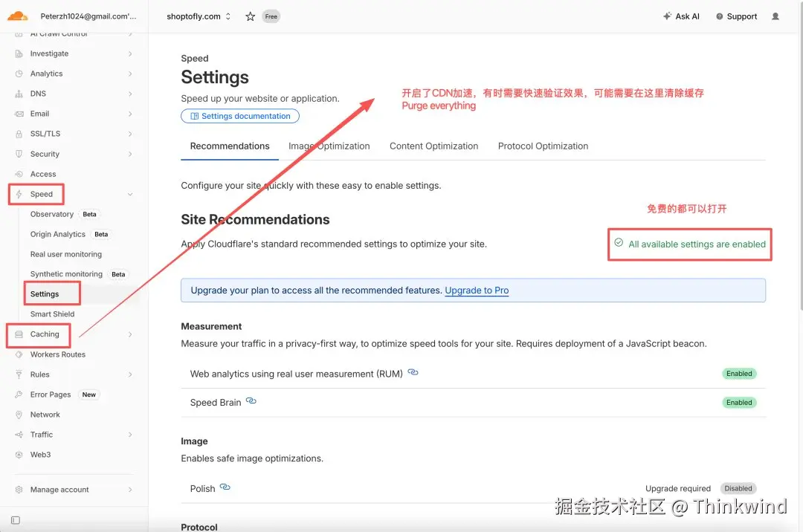This screenshot has height=532, width=803.
Task: Expand the Rules menu chevron
Action: (x=130, y=374)
